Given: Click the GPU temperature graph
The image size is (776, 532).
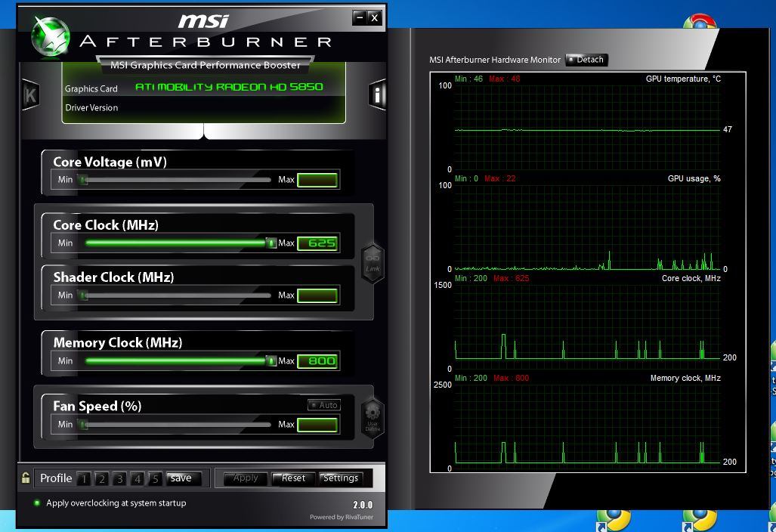Looking at the screenshot, I should (587, 127).
